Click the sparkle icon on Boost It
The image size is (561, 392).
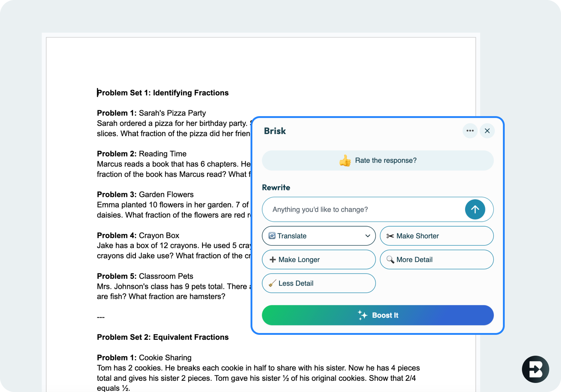tap(363, 315)
